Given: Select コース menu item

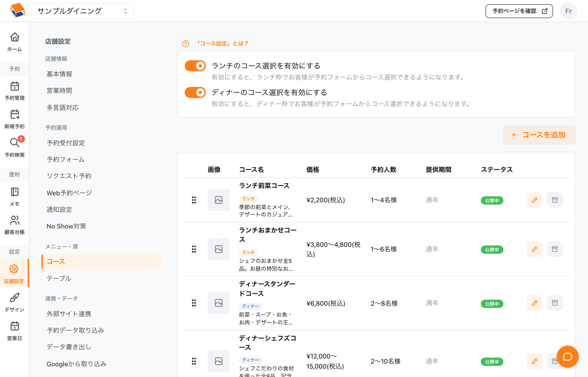Looking at the screenshot, I should pyautogui.click(x=102, y=262).
